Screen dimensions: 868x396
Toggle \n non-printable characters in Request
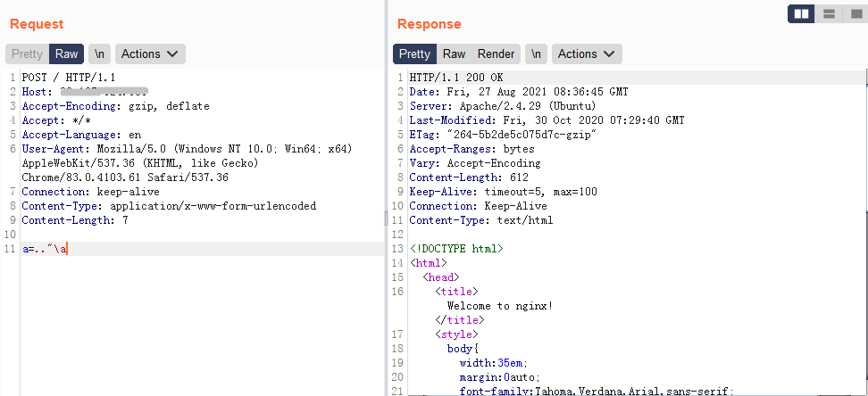pos(100,54)
